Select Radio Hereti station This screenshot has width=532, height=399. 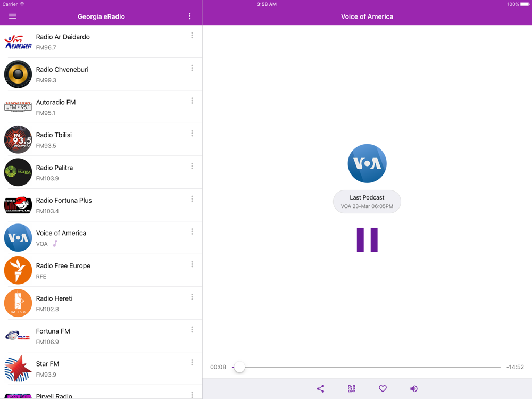[101, 303]
